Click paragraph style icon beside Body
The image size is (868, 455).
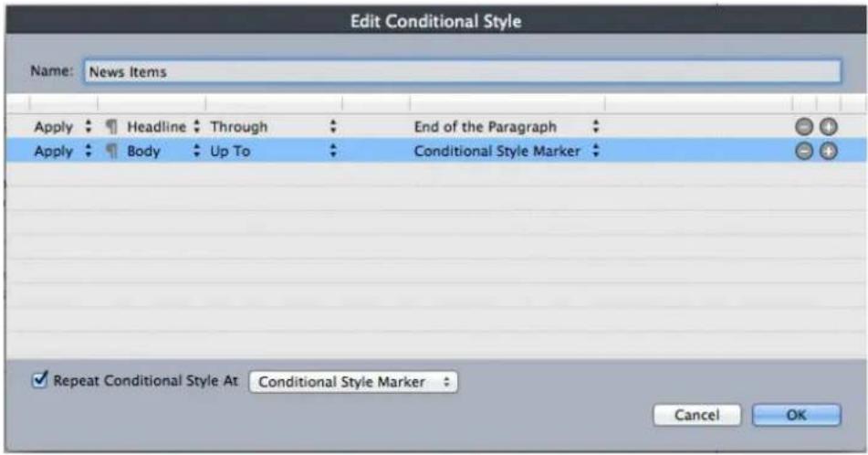(x=112, y=151)
